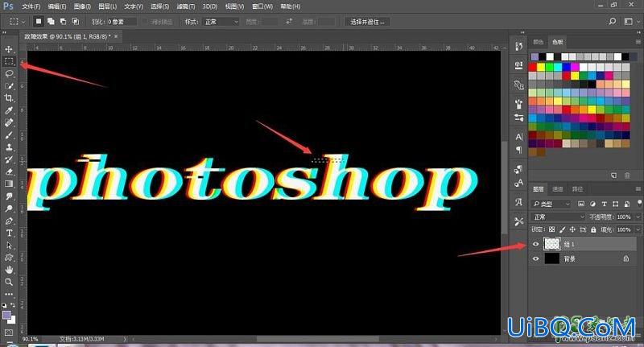The width and height of the screenshot is (644, 347).
Task: Open the Layers panel flyout menu
Action: click(x=638, y=189)
